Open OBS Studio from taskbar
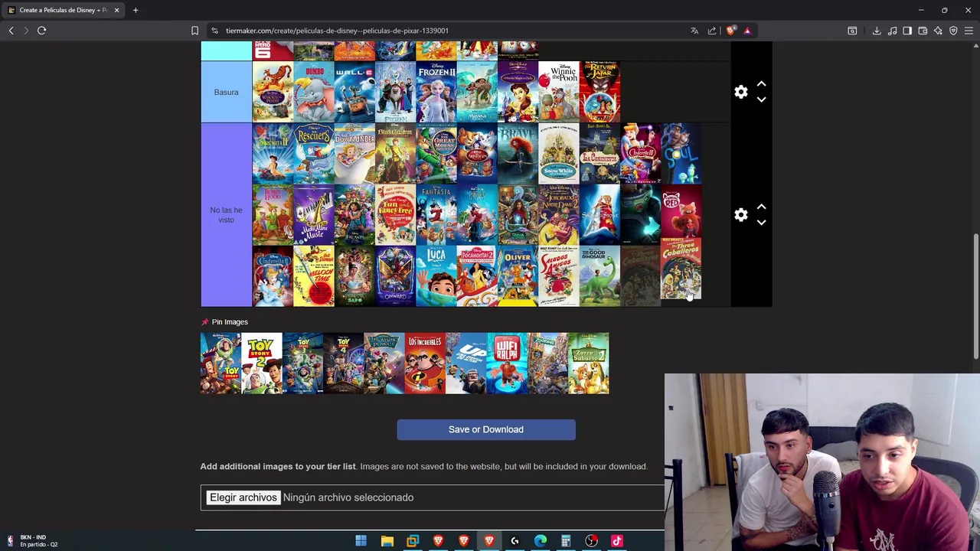This screenshot has height=551, width=980. (x=591, y=541)
